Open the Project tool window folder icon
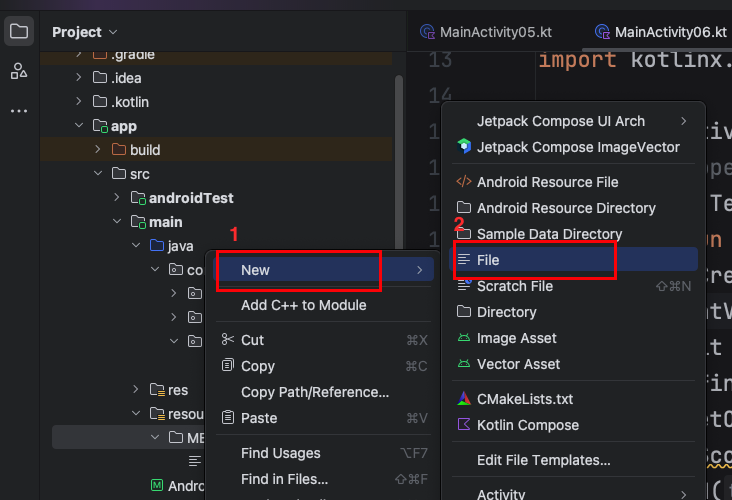This screenshot has width=732, height=500. [x=19, y=32]
